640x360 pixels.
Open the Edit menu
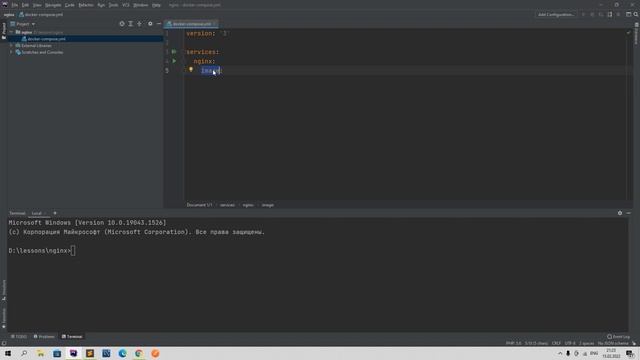[25, 5]
